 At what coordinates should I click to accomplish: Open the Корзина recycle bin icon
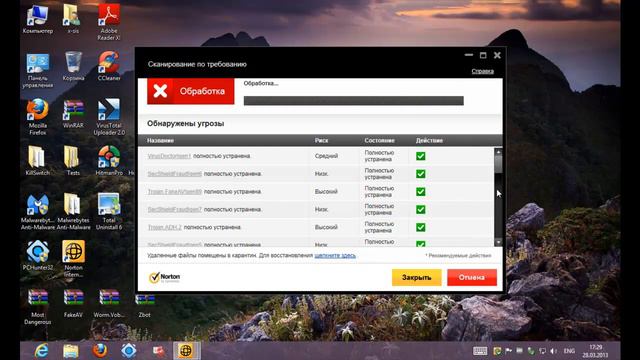click(x=73, y=67)
